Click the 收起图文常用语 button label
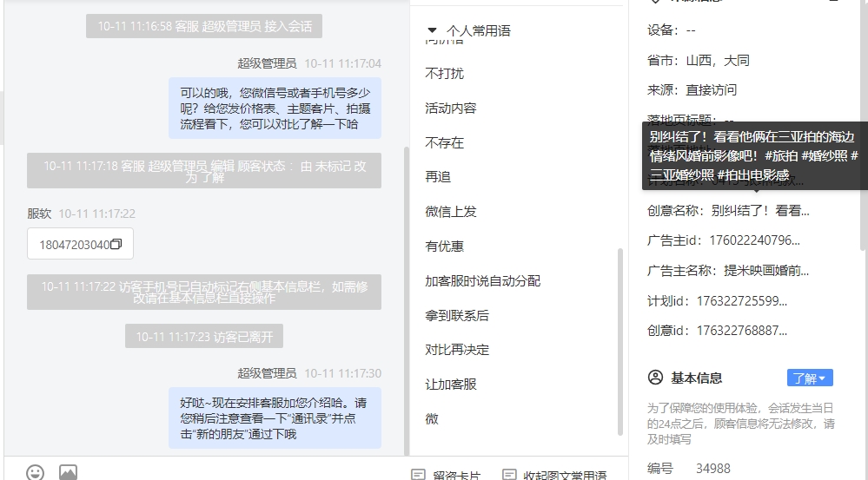Image resolution: width=868 pixels, height=480 pixels. (x=565, y=475)
